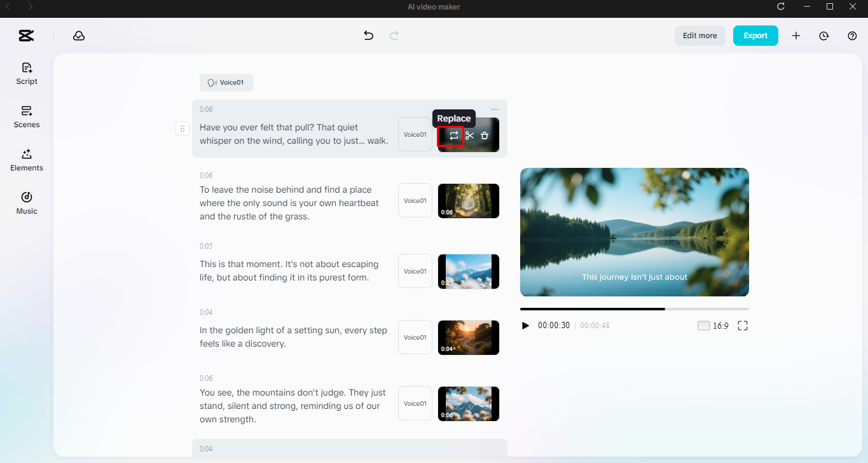Click the cloud upload icon in the toolbar
Viewport: 868px width, 463px height.
tap(79, 36)
